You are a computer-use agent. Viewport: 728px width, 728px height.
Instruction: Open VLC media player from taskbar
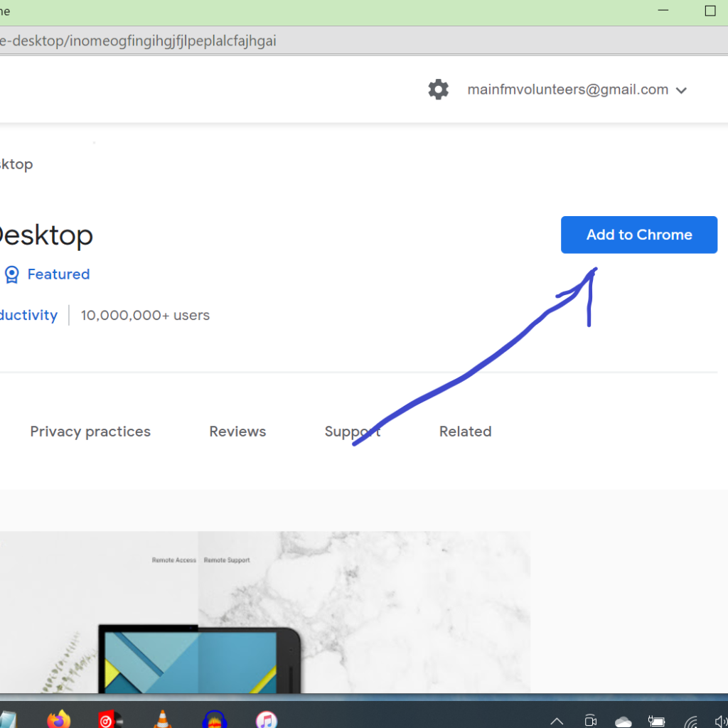[163, 719]
